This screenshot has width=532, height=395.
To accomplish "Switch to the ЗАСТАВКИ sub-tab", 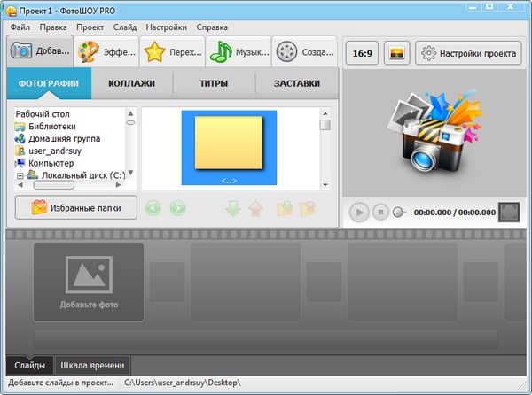I will tap(297, 84).
